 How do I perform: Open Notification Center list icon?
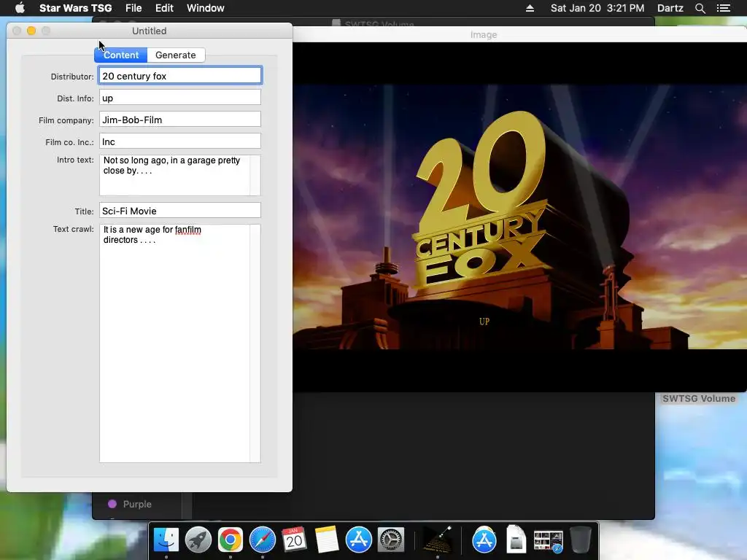723,8
